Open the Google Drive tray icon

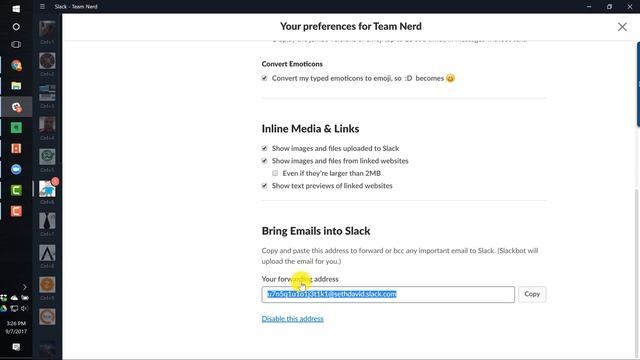pos(4,309)
